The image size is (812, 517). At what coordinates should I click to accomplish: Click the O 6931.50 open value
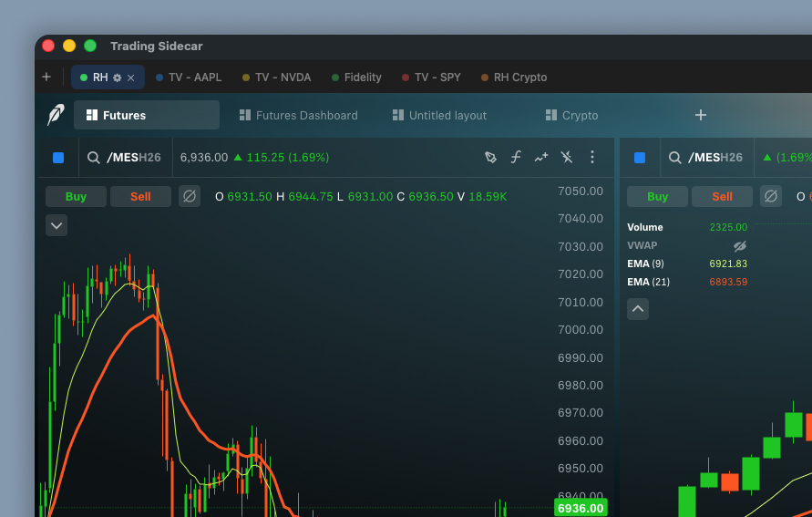[243, 197]
